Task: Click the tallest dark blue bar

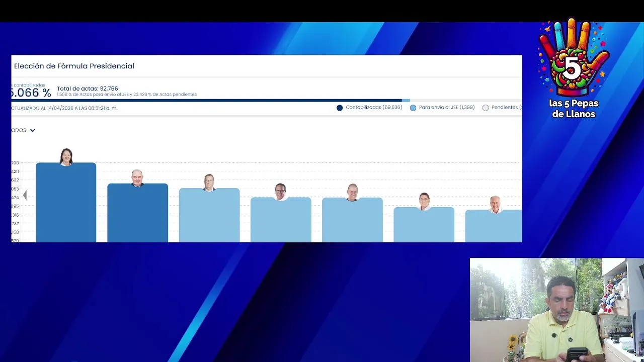Action: [x=66, y=204]
